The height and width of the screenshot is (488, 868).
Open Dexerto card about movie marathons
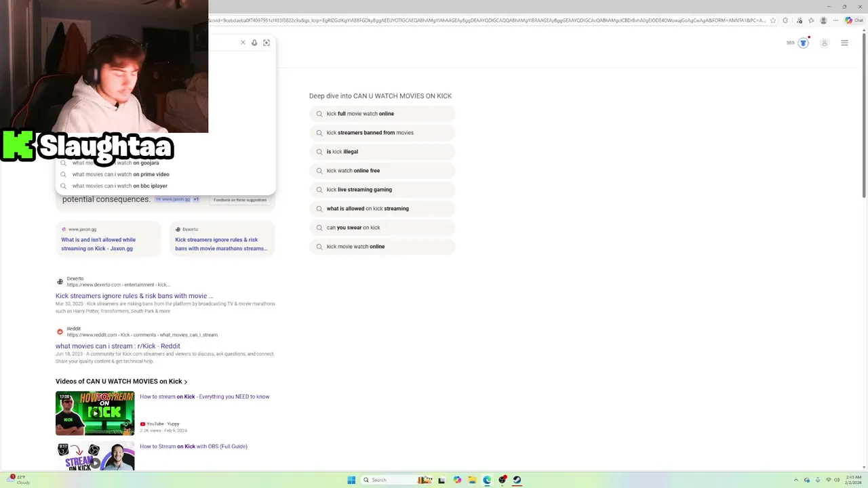click(222, 239)
